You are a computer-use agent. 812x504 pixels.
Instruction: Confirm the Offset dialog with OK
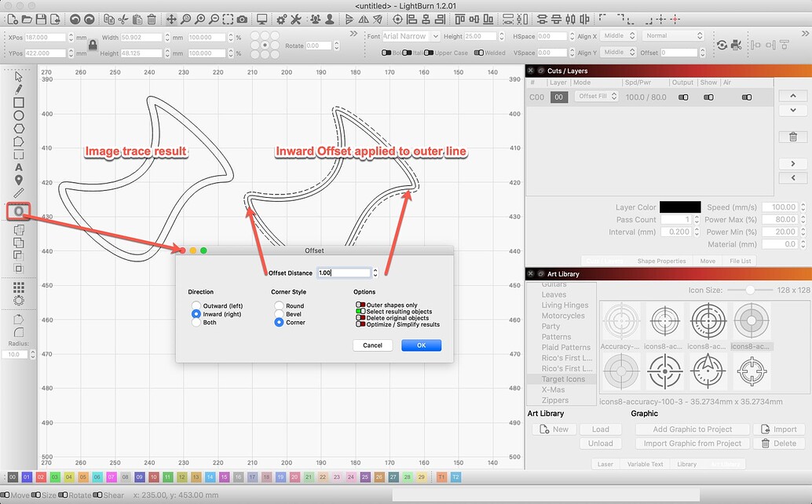(x=422, y=345)
